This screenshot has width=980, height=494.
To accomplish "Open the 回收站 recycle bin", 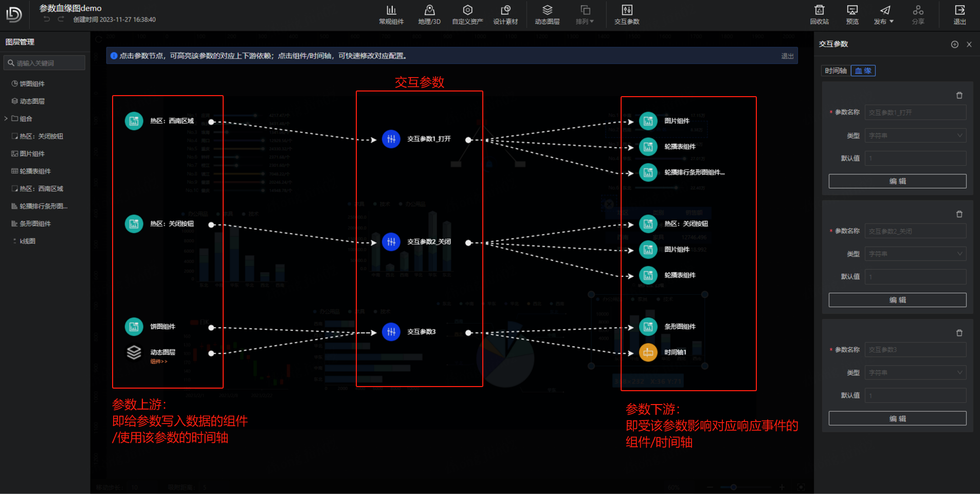I will coord(819,14).
